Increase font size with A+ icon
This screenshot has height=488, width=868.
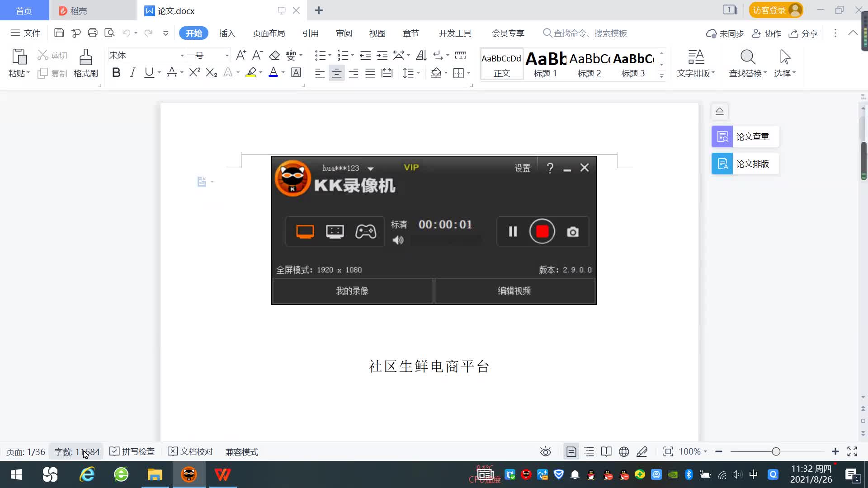point(241,55)
